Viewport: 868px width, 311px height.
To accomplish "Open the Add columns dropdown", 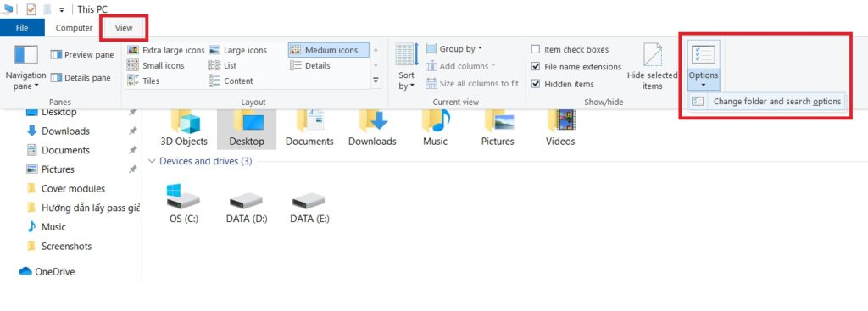I will [460, 66].
